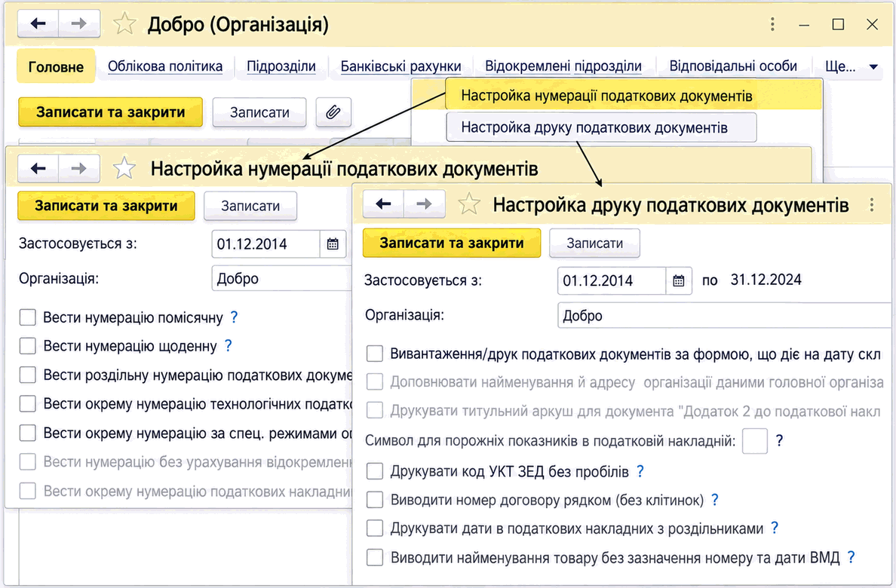
Task: Select Настройка нумерації податкових документів menu item
Action: 633,96
